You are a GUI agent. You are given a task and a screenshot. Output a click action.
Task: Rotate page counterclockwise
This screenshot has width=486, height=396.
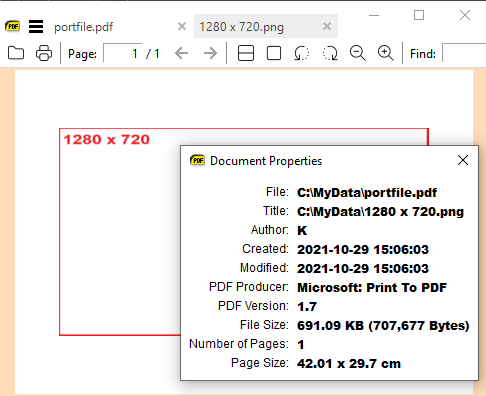tap(302, 53)
